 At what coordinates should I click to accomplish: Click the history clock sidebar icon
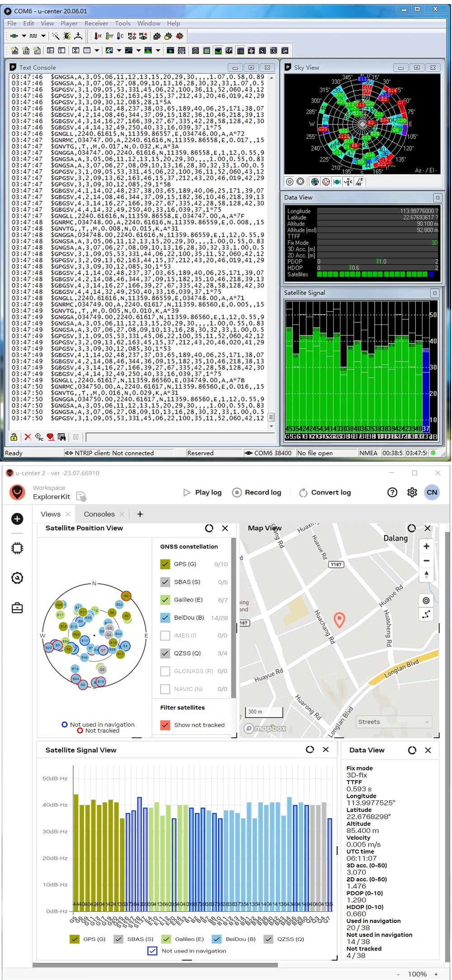point(17,578)
